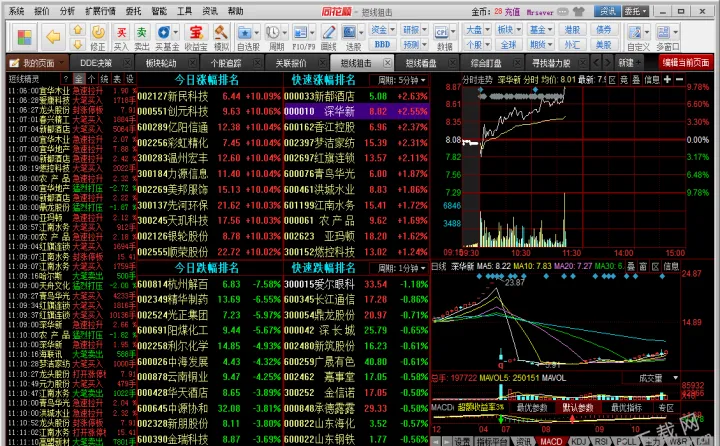Close the DDE决策 tab with its X box
720x446 pixels.
(x=127, y=62)
